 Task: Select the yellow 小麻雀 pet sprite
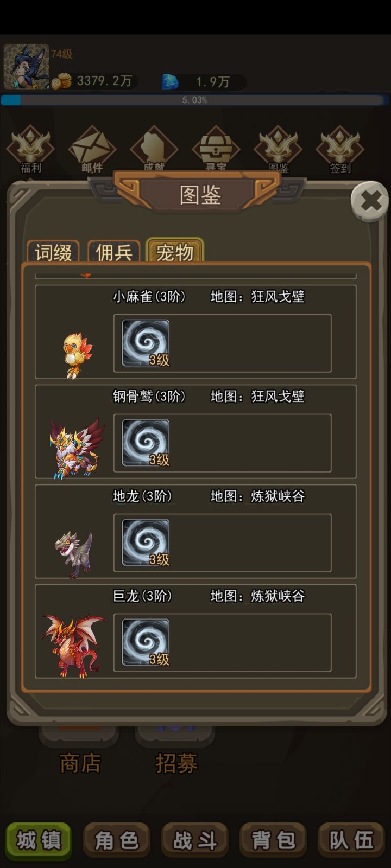click(x=78, y=355)
